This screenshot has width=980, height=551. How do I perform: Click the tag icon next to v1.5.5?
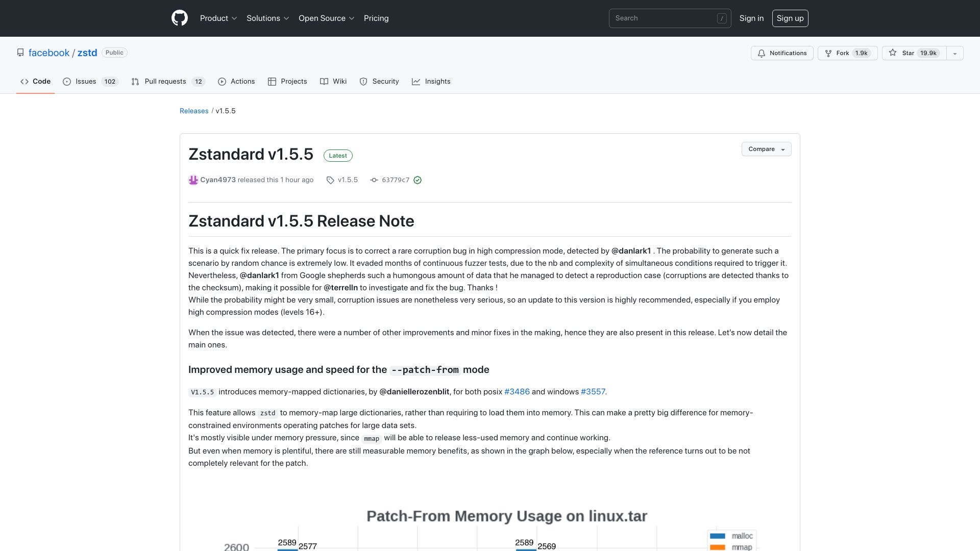point(330,180)
